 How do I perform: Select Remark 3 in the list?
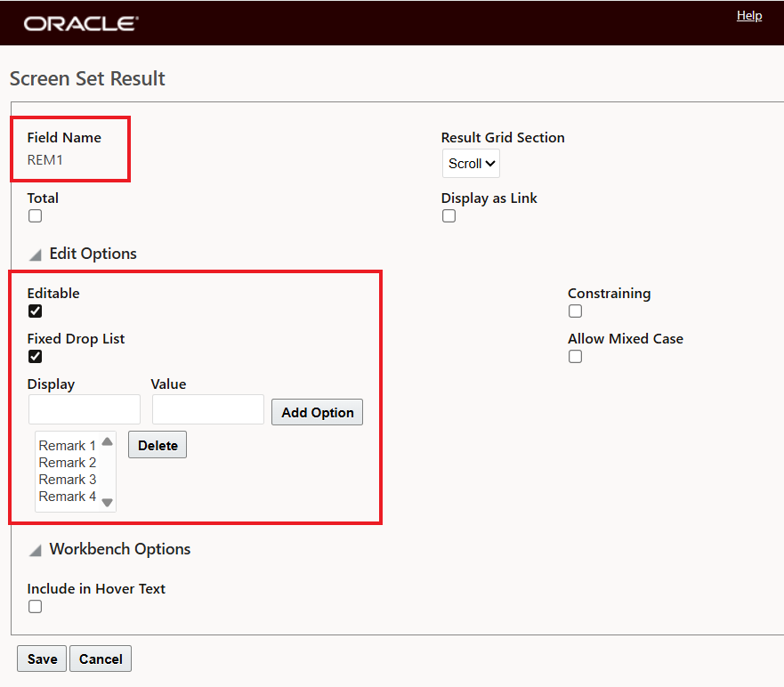click(67, 480)
